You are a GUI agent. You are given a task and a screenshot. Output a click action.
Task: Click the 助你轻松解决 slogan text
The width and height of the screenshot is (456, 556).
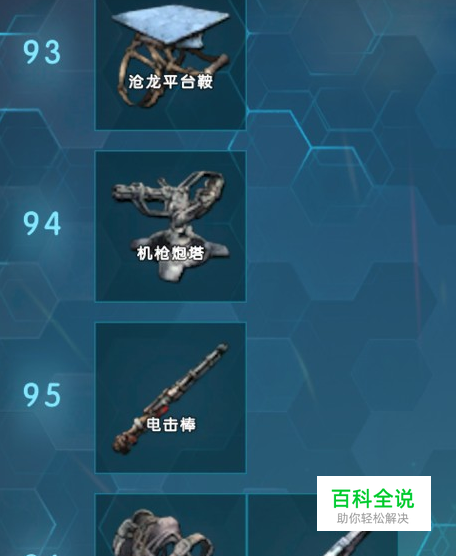(373, 518)
